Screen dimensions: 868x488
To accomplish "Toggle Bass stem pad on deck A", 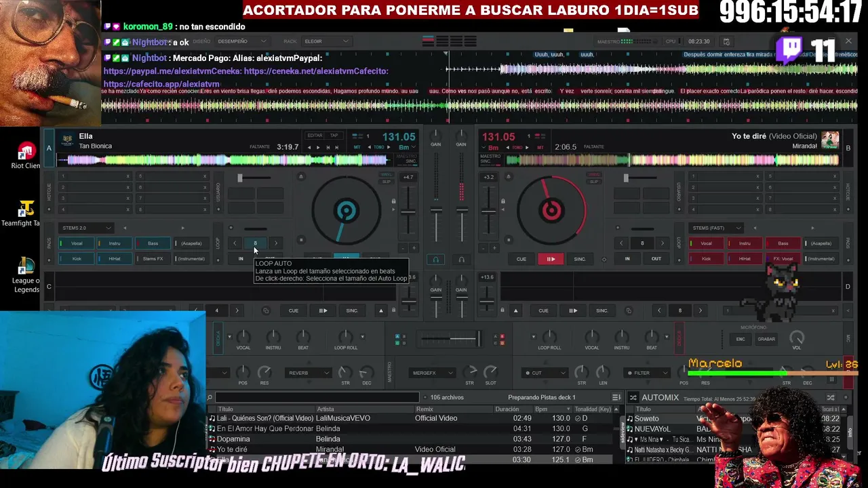I will 153,243.
